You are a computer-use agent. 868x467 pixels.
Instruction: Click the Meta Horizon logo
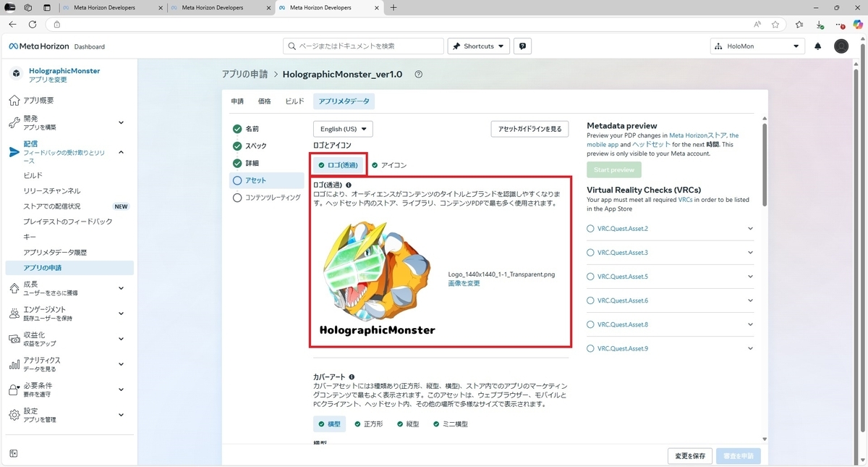(38, 46)
